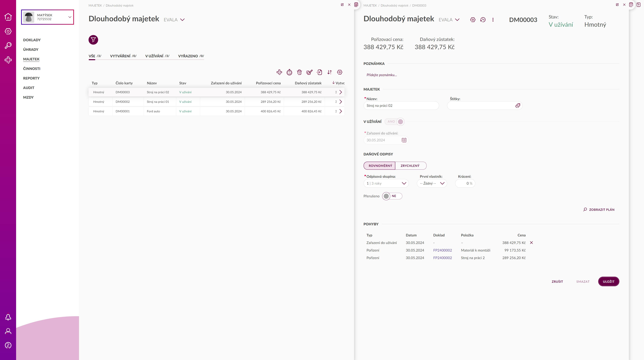Viewport: 644px width, 360px height.
Task: Click ZOBRAZIT PLÁN link
Action: 599,209
